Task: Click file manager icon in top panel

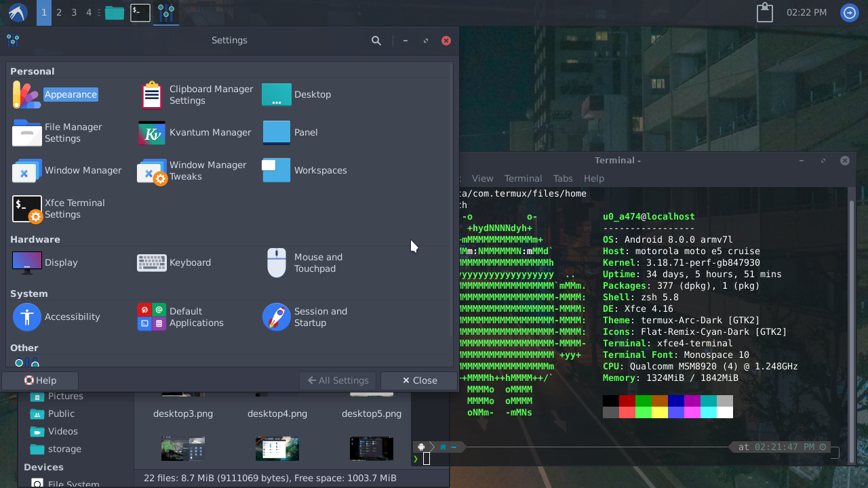Action: click(x=115, y=12)
